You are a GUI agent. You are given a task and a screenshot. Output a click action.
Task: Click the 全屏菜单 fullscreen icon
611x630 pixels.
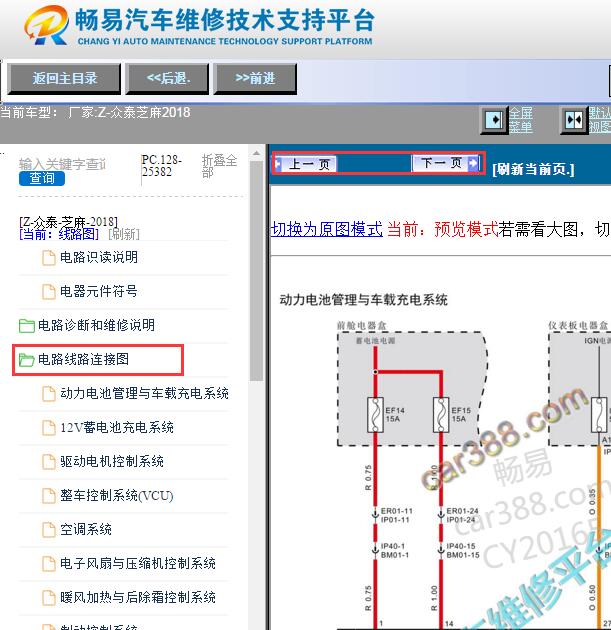[x=494, y=120]
